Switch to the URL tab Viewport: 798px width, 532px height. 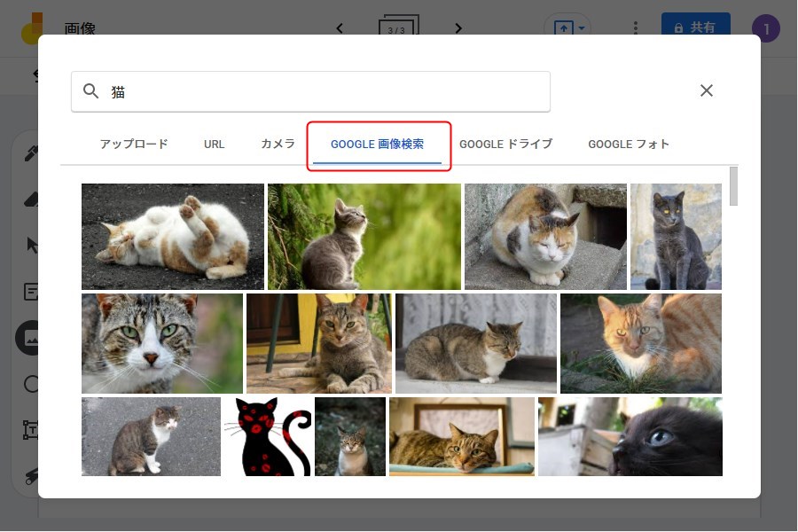(x=214, y=144)
